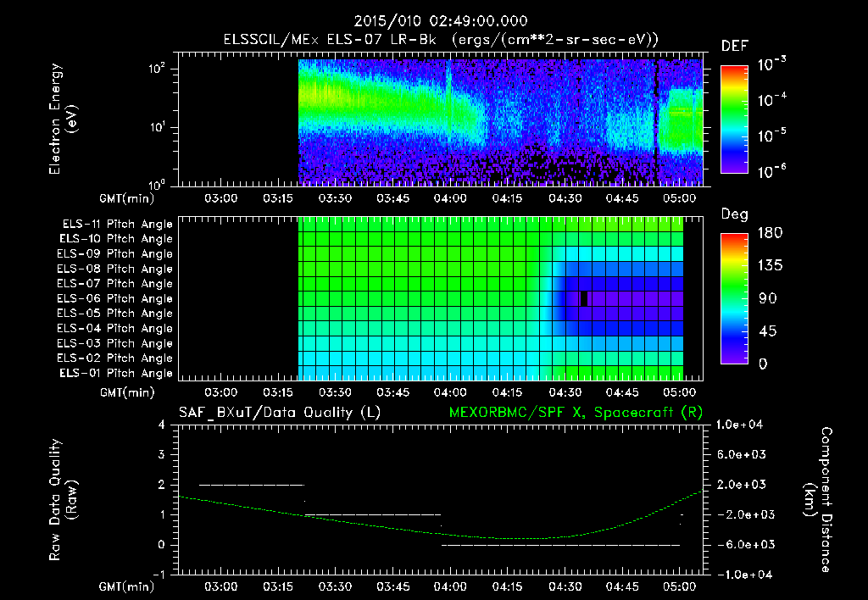This screenshot has width=868, height=600.
Task: Click 04:00 on the spectrogram time axis
Action: (x=450, y=198)
